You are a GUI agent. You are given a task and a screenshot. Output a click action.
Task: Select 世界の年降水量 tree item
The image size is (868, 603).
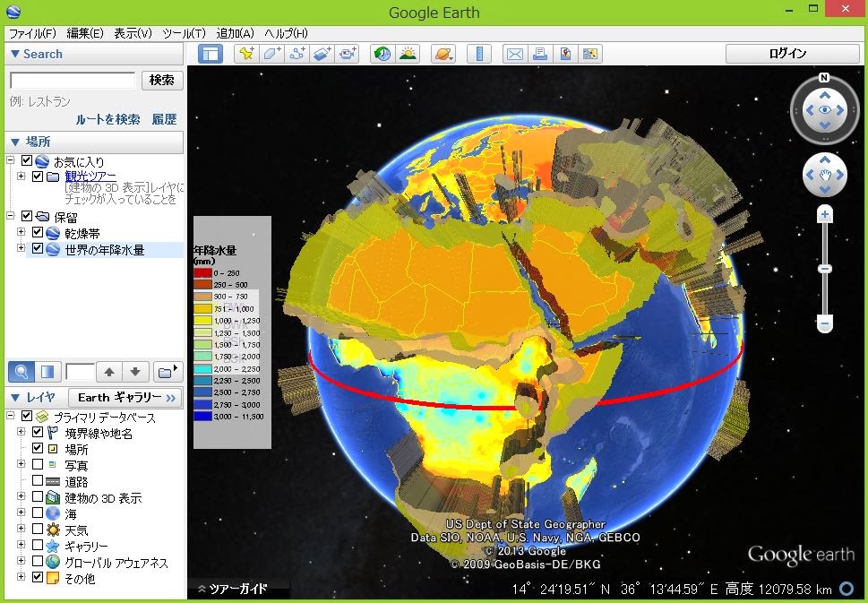pyautogui.click(x=105, y=250)
